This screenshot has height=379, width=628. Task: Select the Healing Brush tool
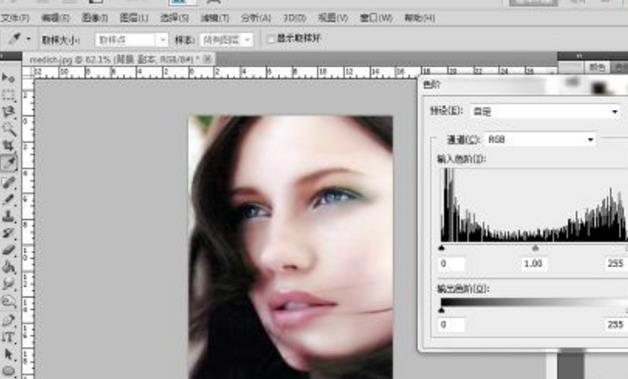pyautogui.click(x=8, y=182)
